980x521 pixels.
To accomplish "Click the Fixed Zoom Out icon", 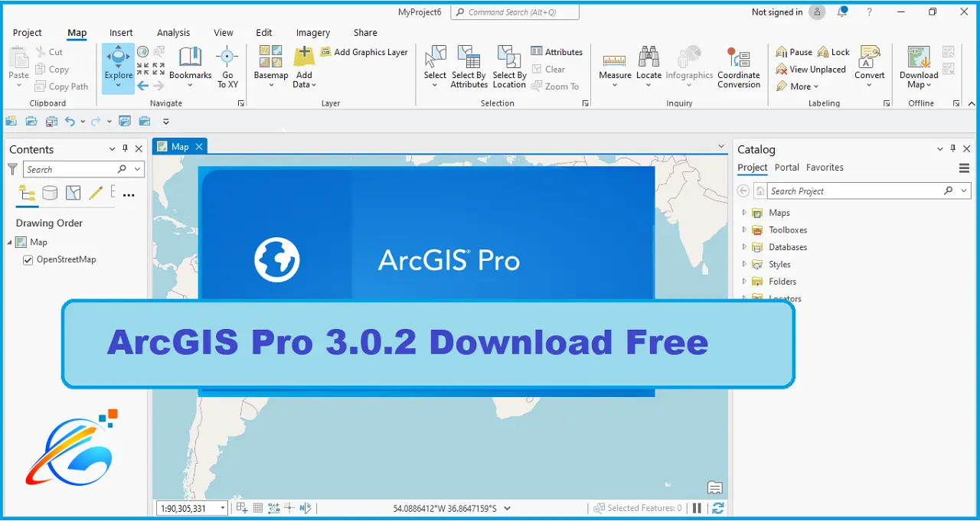I will (158, 69).
